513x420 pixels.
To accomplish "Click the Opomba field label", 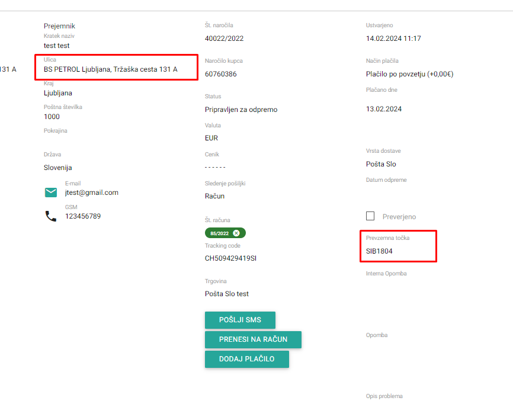I will (377, 335).
